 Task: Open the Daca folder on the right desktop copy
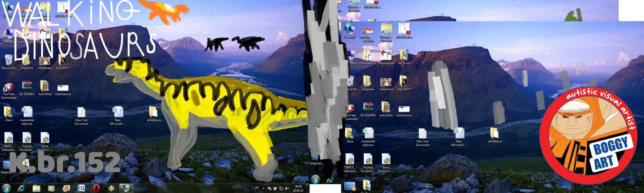[350, 135]
